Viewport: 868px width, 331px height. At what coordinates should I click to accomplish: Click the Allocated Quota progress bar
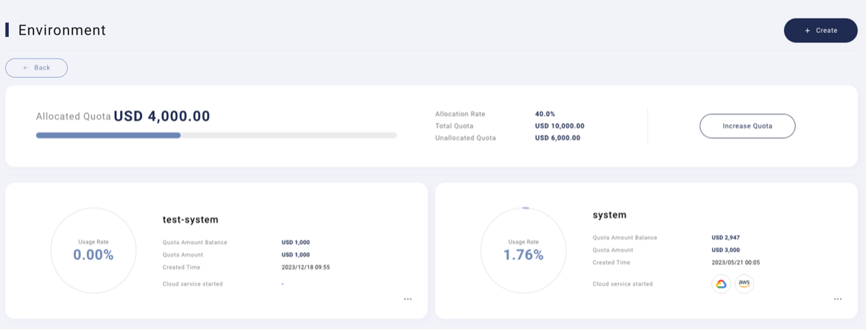tap(216, 135)
